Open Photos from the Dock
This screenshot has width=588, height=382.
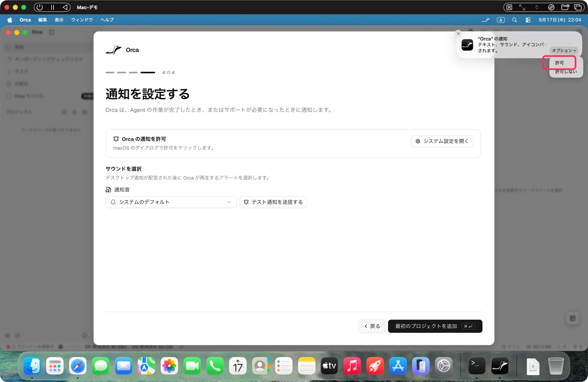pyautogui.click(x=169, y=366)
